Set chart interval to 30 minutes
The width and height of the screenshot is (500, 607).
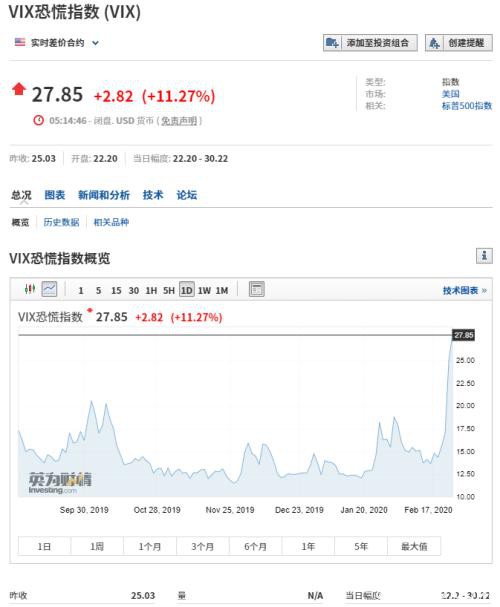point(134,290)
